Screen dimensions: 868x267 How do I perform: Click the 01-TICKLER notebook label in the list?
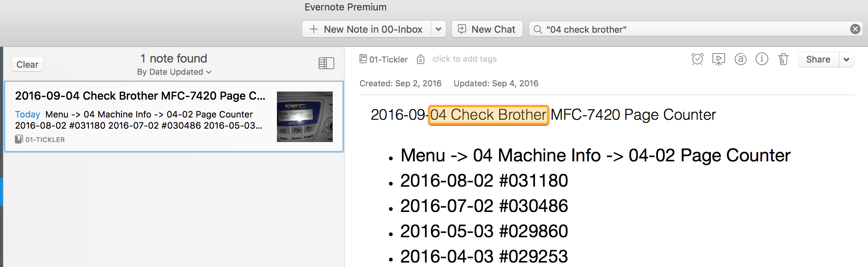[x=45, y=140]
